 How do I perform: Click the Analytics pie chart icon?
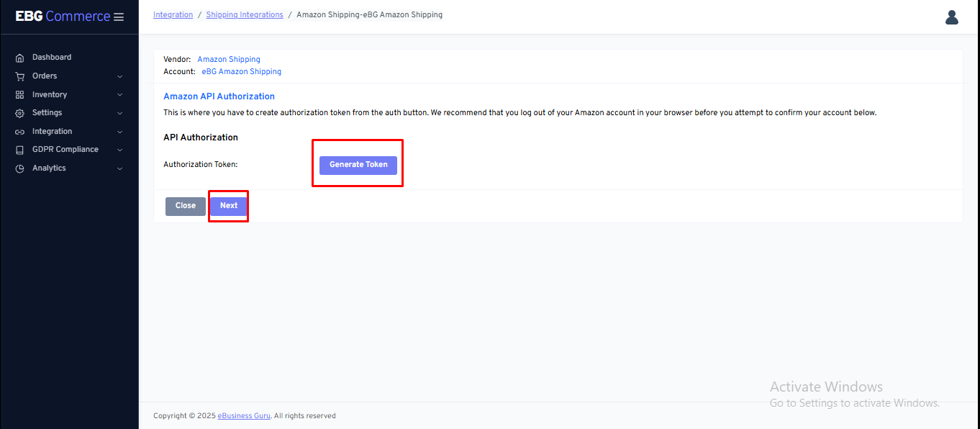(19, 168)
